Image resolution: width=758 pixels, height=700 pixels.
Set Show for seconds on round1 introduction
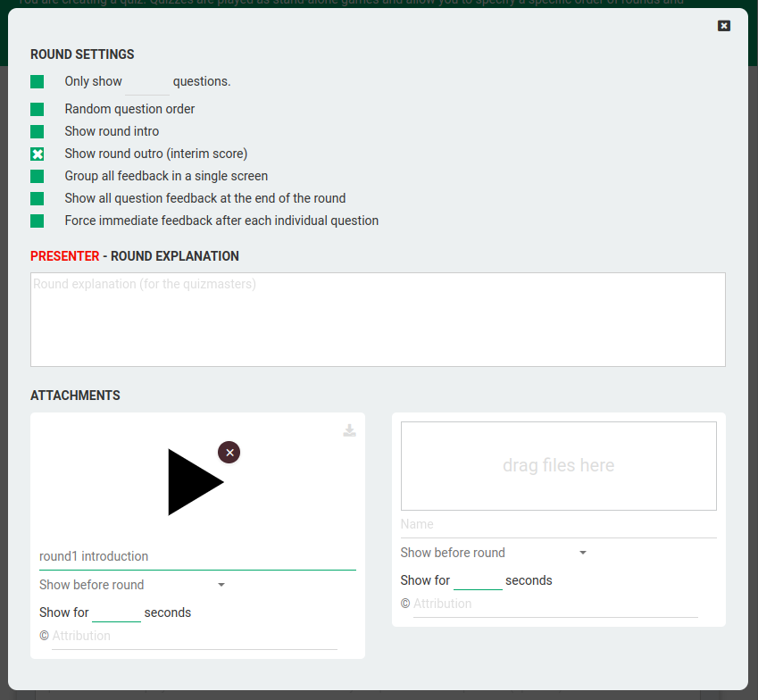pyautogui.click(x=116, y=612)
